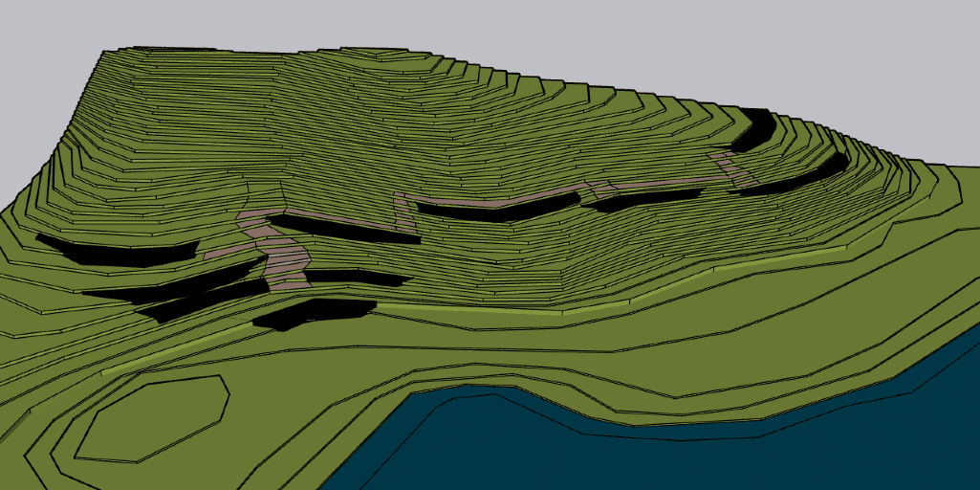Screen dimensions: 980x490
Task: Click the black patch right of the central path
Action: [650, 200]
